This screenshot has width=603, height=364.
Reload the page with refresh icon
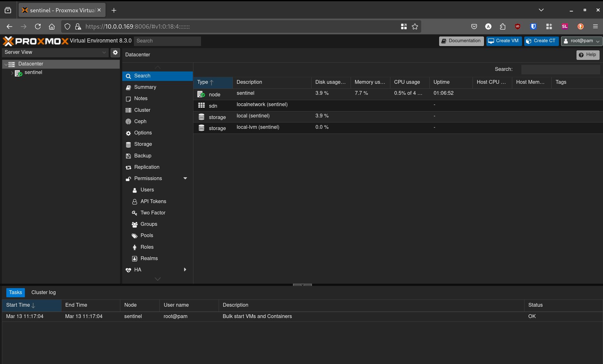coord(38,26)
